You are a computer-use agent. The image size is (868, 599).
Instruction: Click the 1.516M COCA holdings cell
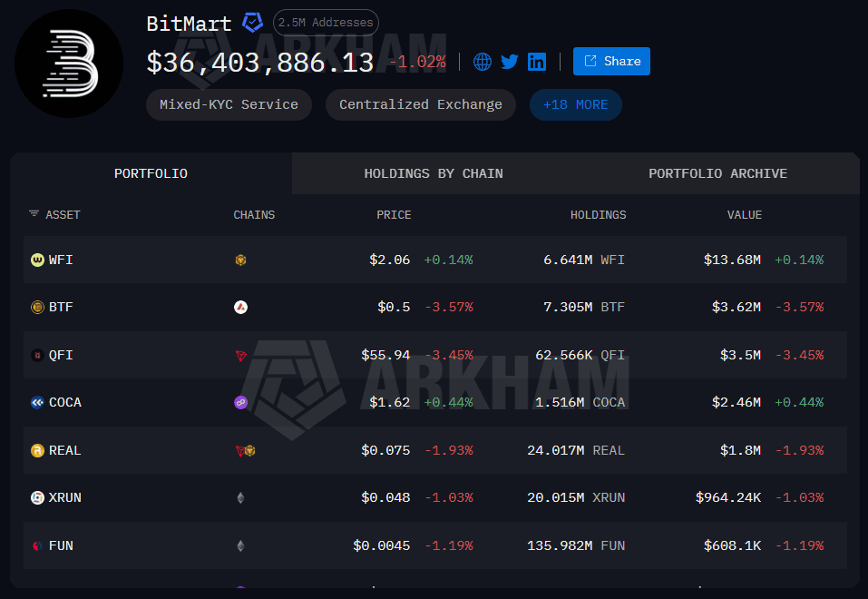[x=580, y=402]
